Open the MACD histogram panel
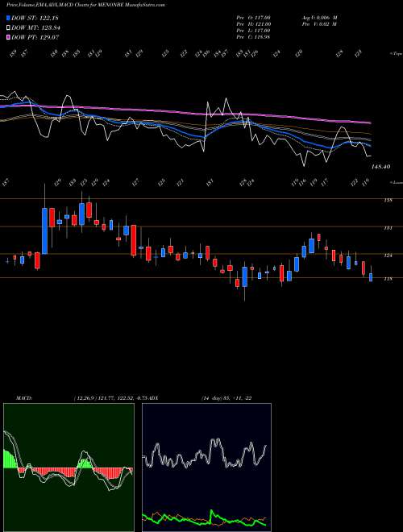 point(69,468)
